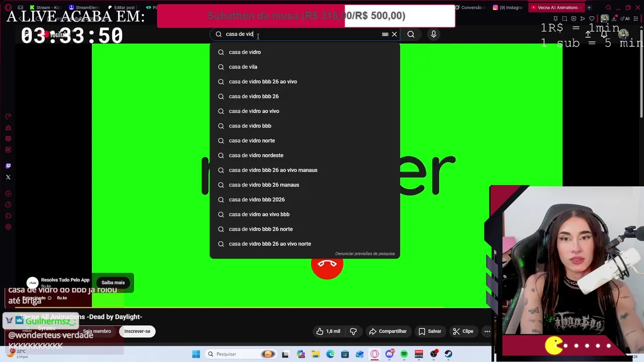Click the Opera pinboard pin icon
The image size is (644, 362).
coord(555,19)
